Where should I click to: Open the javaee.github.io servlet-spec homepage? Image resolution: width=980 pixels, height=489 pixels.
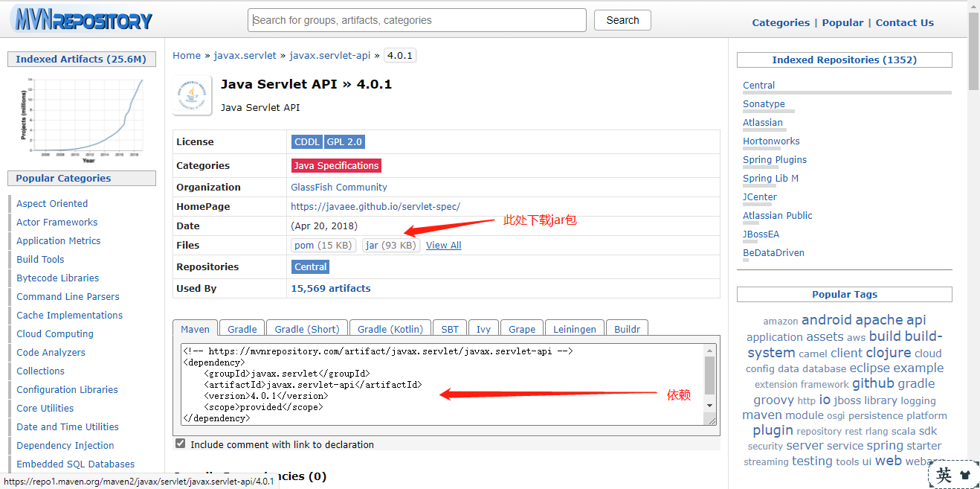[x=375, y=206]
